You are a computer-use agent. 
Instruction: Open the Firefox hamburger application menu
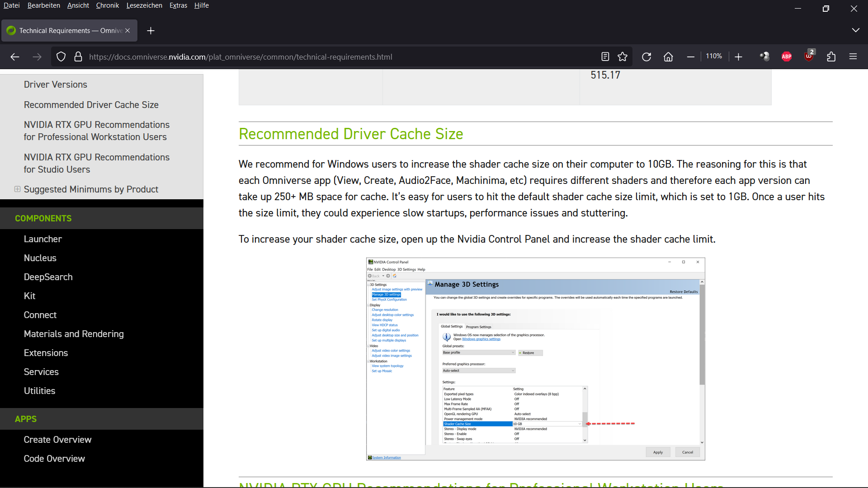click(x=853, y=56)
